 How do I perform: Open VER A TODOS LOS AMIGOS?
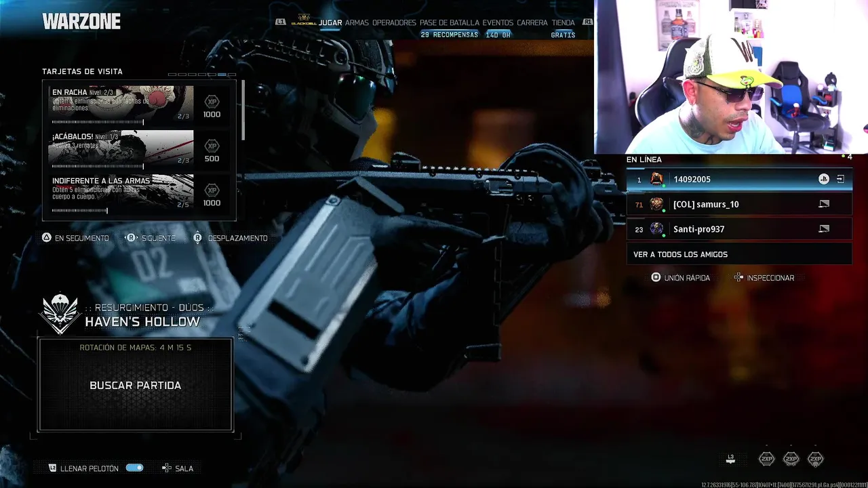coord(739,254)
